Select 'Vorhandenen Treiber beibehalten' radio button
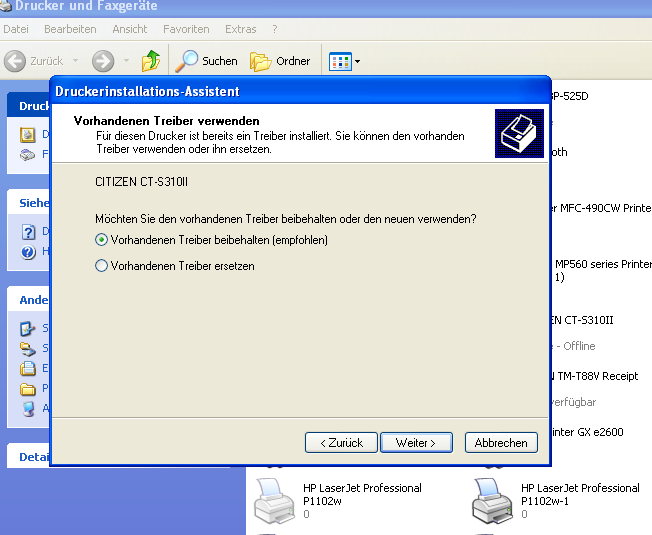The image size is (652, 535). [101, 240]
